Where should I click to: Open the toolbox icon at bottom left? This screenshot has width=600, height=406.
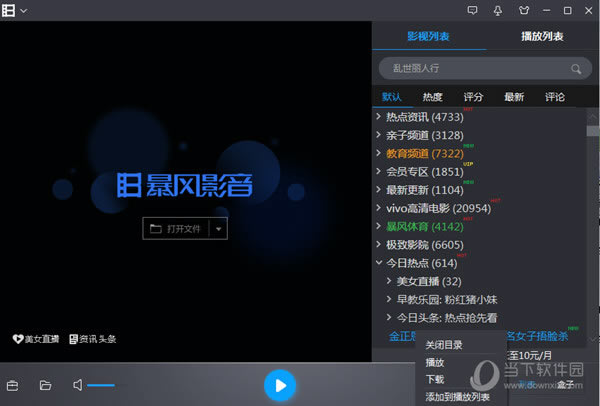click(13, 385)
